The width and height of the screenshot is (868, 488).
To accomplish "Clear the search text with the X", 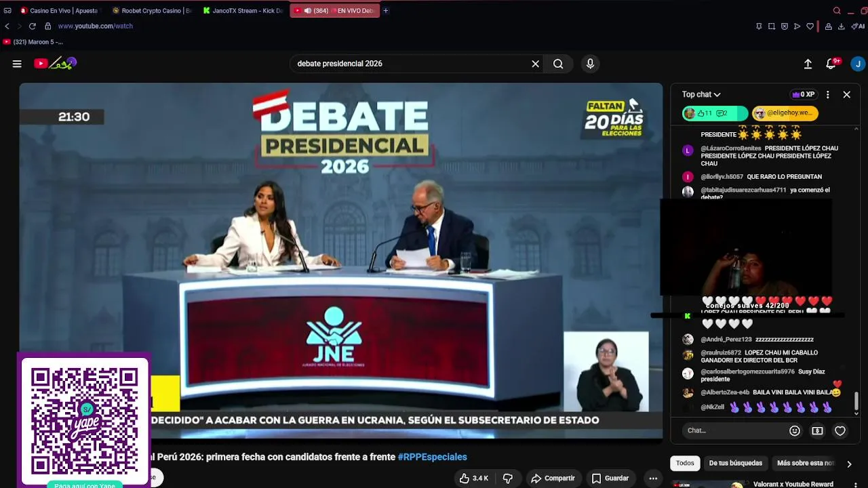I will 535,64.
